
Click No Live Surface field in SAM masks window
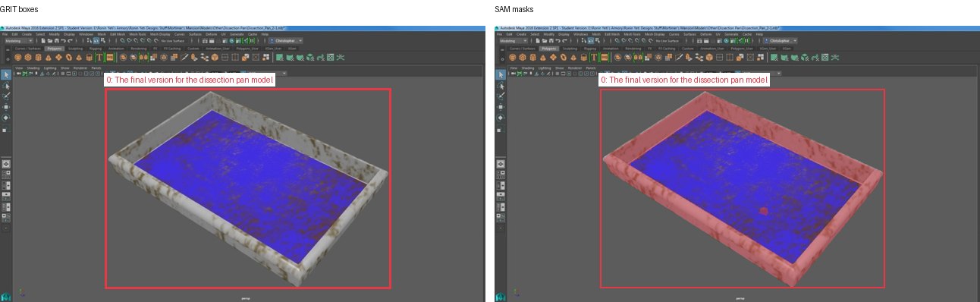(667, 41)
